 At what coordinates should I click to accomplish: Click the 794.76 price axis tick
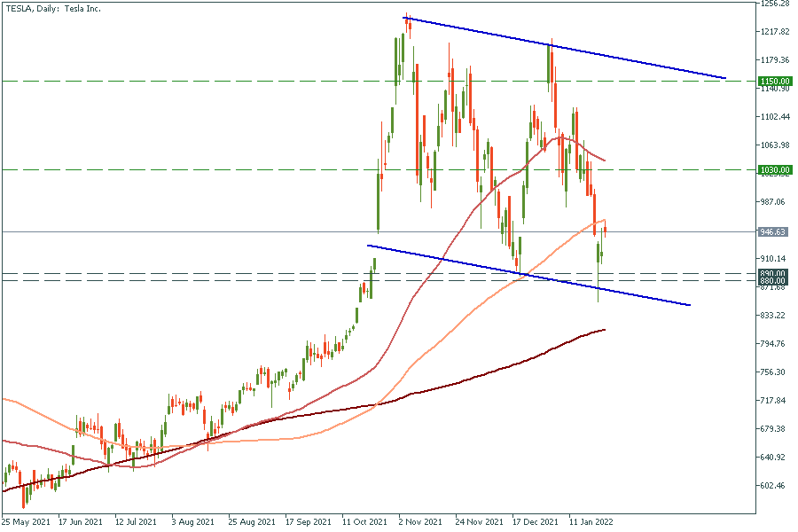(774, 344)
